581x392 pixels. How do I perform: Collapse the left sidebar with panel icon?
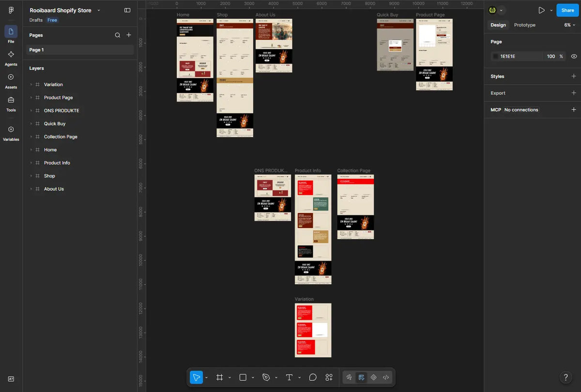click(127, 10)
